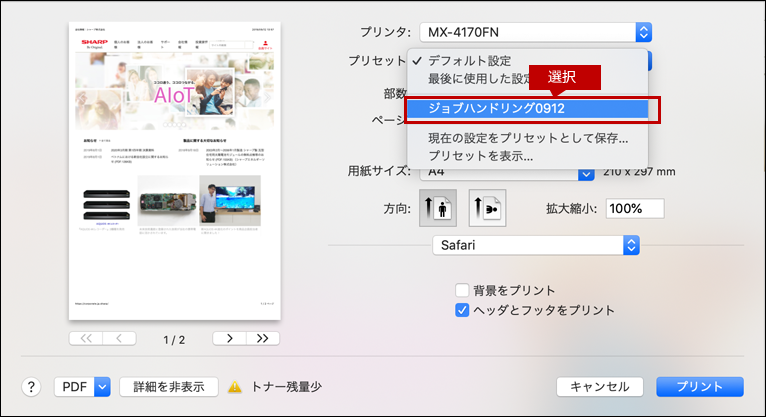Image resolution: width=766 pixels, height=417 pixels.
Task: Go to next preview page
Action: point(230,338)
